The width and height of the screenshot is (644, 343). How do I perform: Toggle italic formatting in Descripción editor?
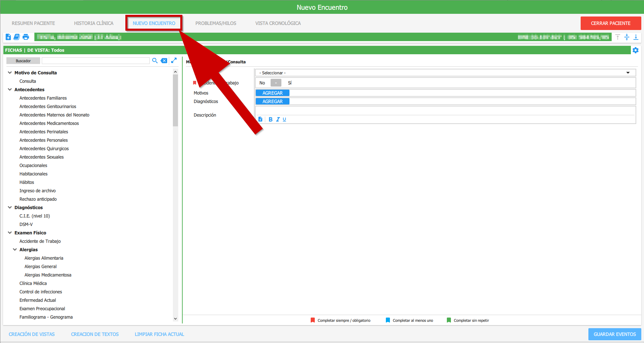(x=278, y=119)
